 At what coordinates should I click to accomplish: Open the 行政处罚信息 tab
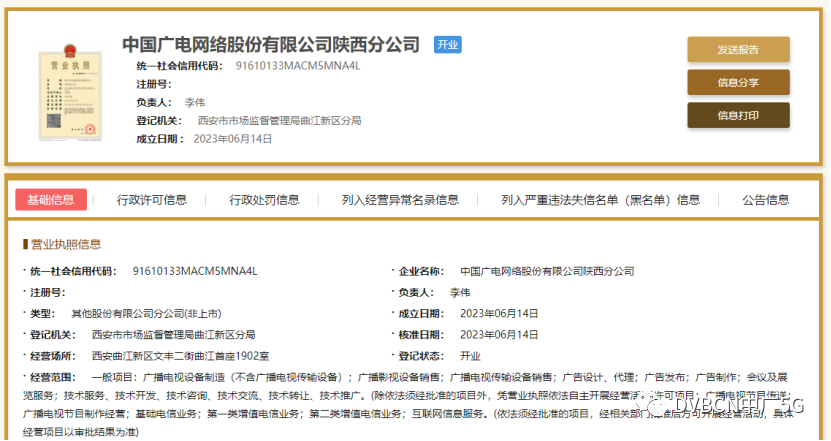264,200
